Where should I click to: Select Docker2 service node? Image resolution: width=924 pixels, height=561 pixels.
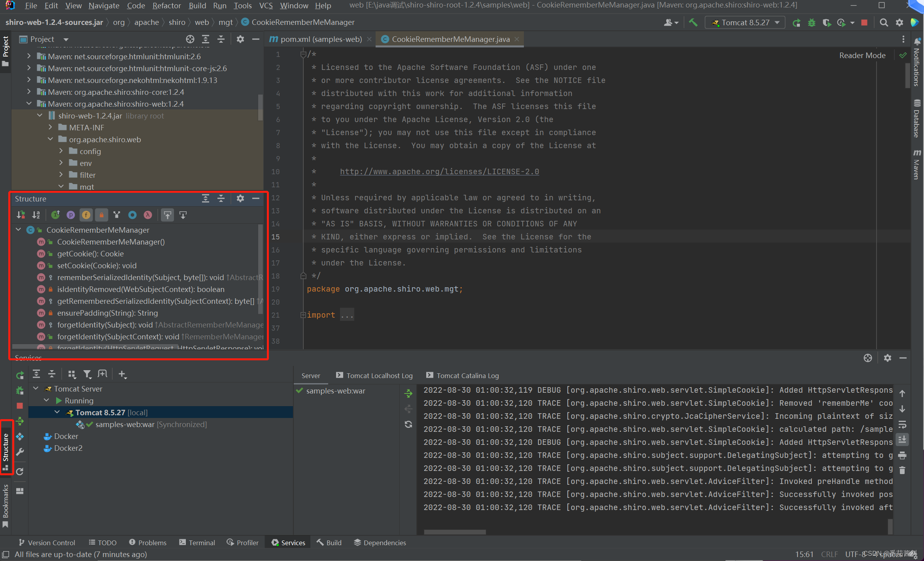tap(68, 448)
